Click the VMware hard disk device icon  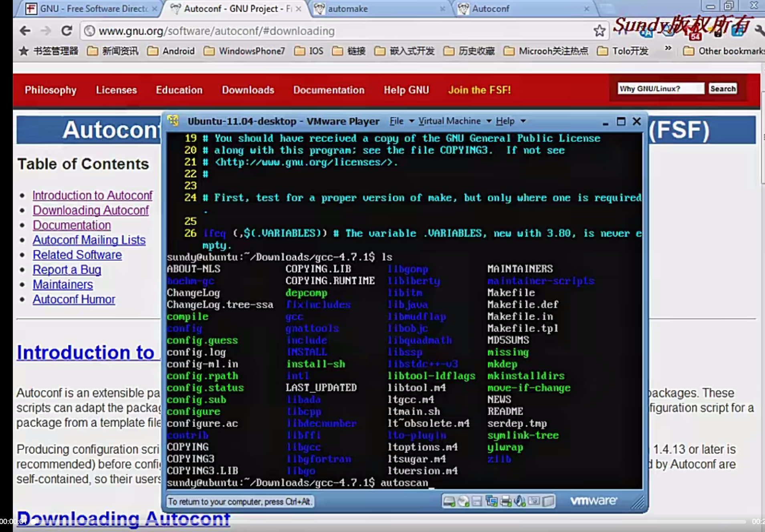coord(449,501)
